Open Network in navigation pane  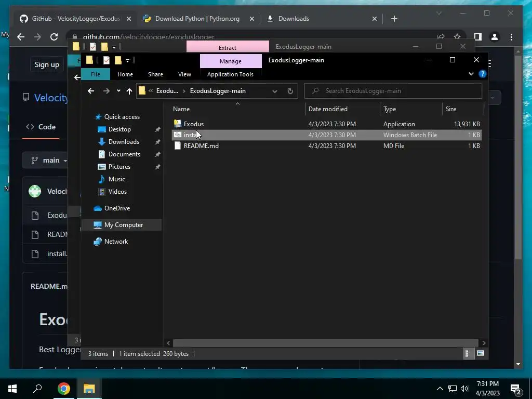coord(116,242)
